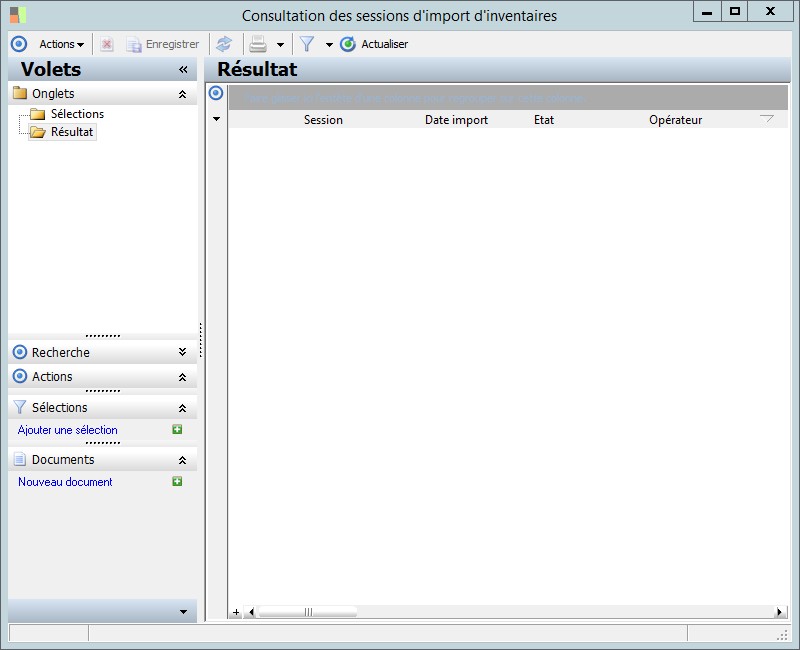The image size is (800, 650).
Task: Click the Ajouter une sélection link
Action: pyautogui.click(x=68, y=430)
